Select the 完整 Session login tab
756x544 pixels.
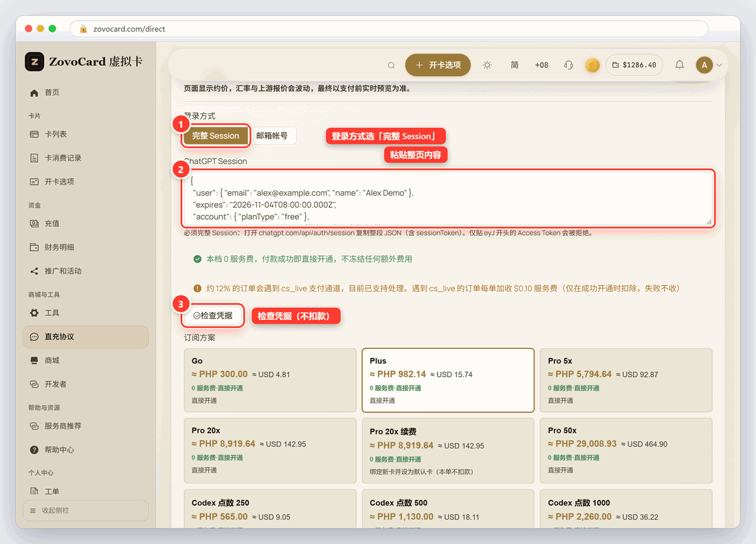[x=216, y=136]
